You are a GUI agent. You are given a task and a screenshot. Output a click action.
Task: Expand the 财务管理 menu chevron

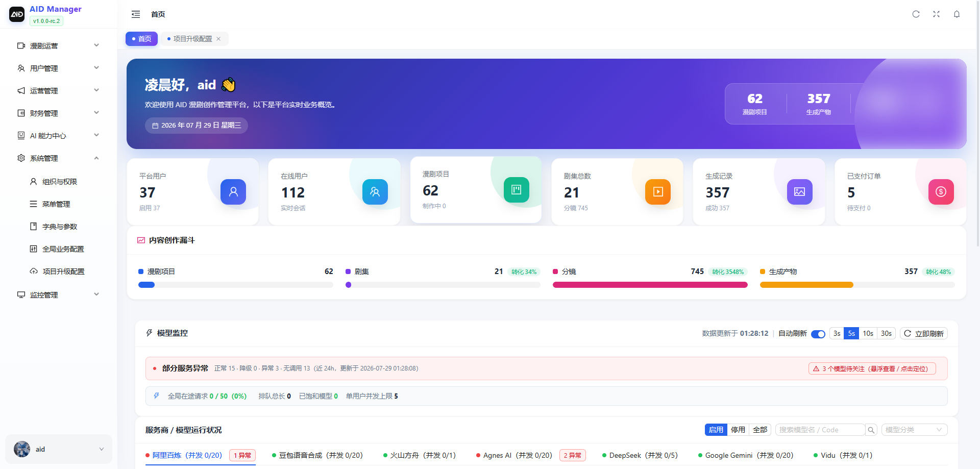click(x=96, y=113)
